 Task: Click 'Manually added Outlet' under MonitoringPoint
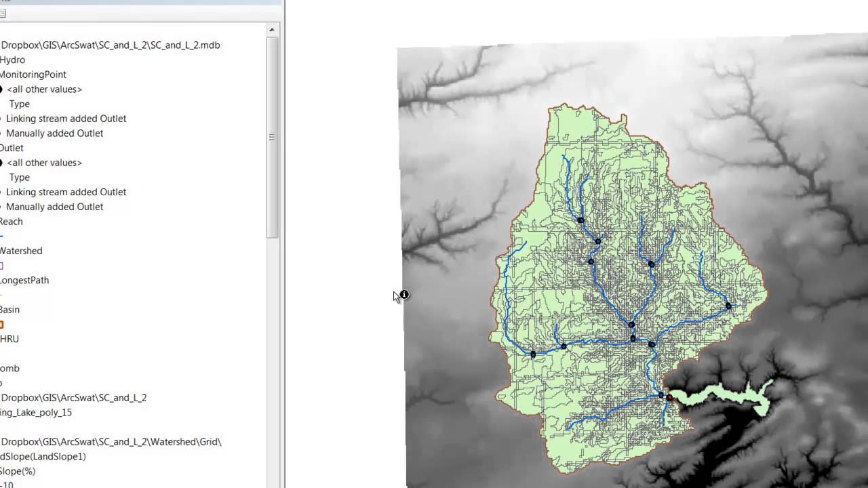pyautogui.click(x=54, y=134)
